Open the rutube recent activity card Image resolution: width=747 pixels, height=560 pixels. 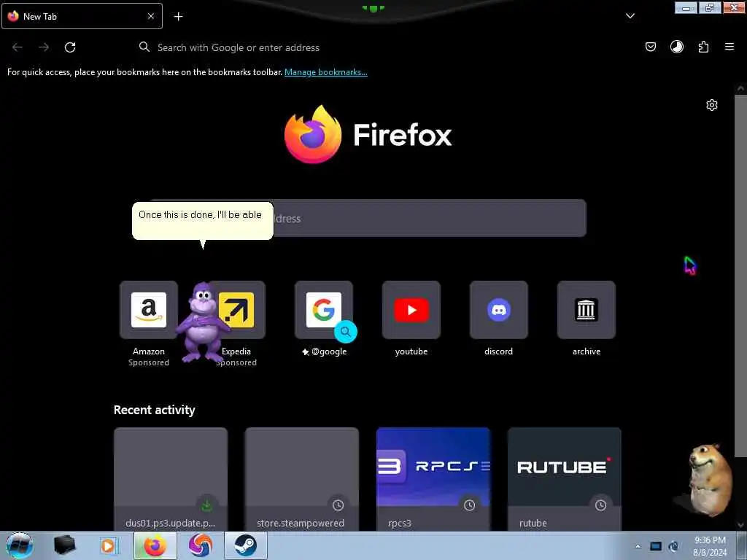[565, 479]
